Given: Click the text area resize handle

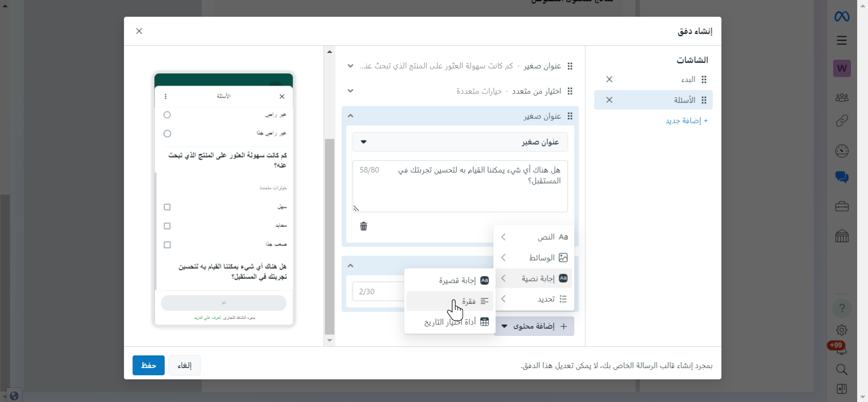Looking at the screenshot, I should [x=356, y=208].
